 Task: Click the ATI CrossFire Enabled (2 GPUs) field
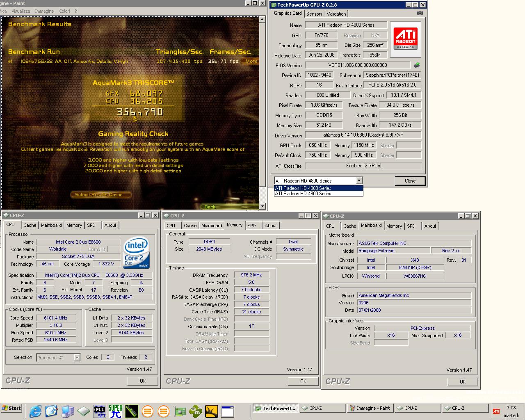[363, 166]
